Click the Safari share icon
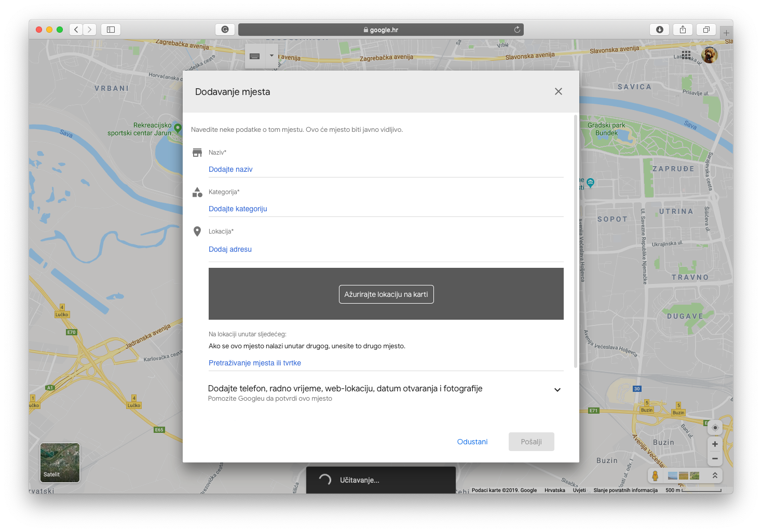This screenshot has height=532, width=762. [683, 30]
